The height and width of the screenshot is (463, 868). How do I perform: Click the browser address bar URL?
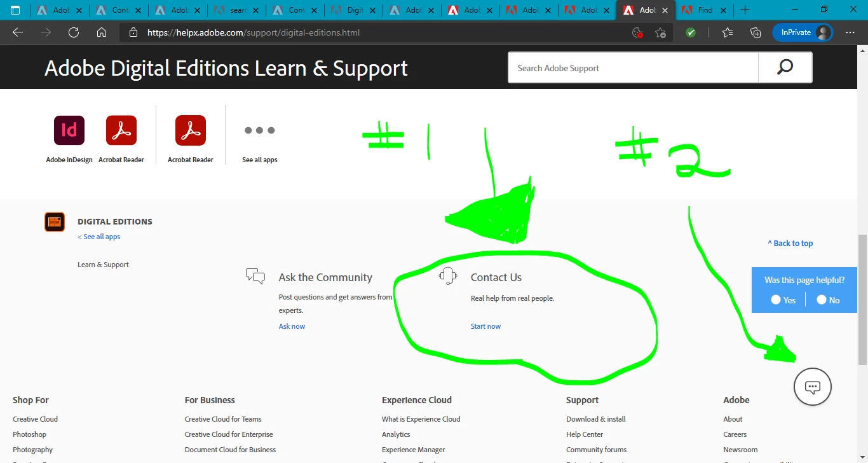tap(254, 32)
